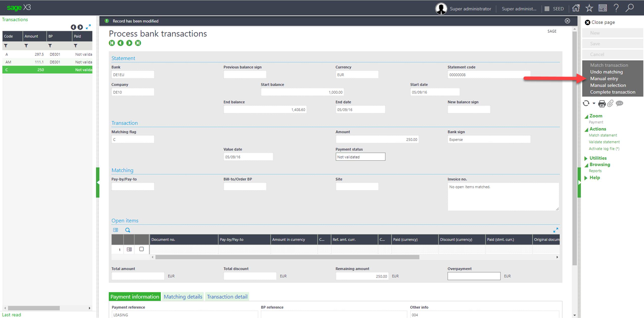Switch to Matching details tab
644x318 pixels.
coord(183,297)
